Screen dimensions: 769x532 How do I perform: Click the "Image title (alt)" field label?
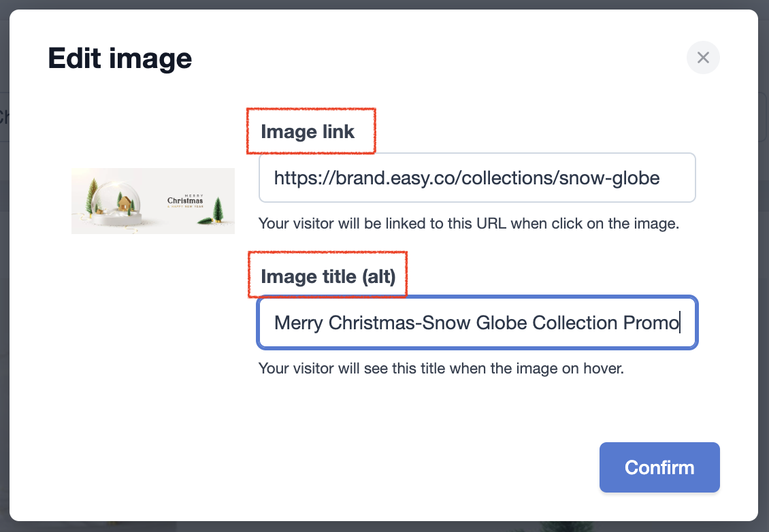(328, 276)
